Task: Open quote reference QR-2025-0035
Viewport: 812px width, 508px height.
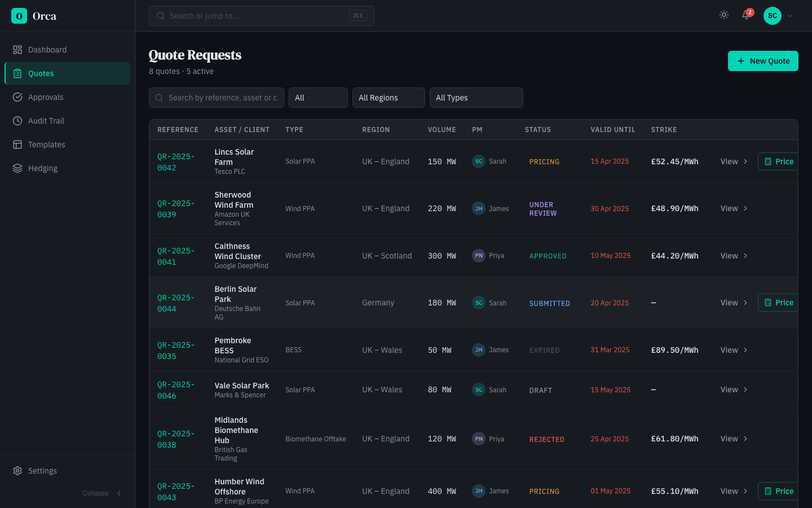Action: pyautogui.click(x=176, y=351)
